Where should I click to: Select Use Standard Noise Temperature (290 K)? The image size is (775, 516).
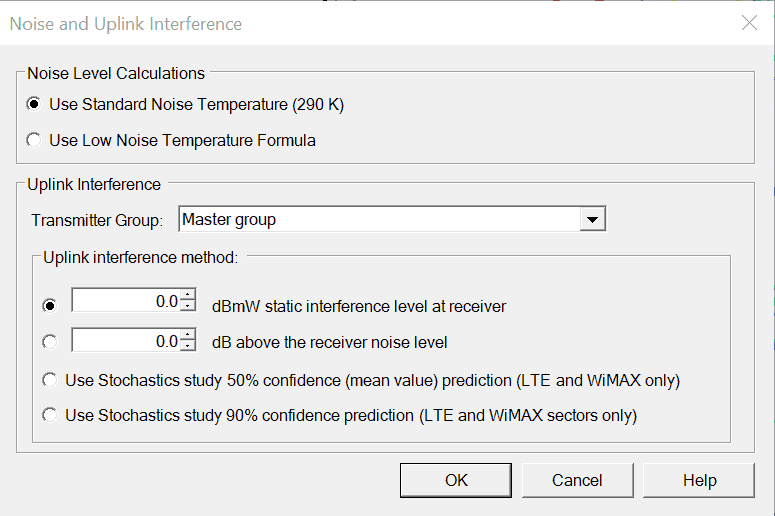tap(35, 104)
